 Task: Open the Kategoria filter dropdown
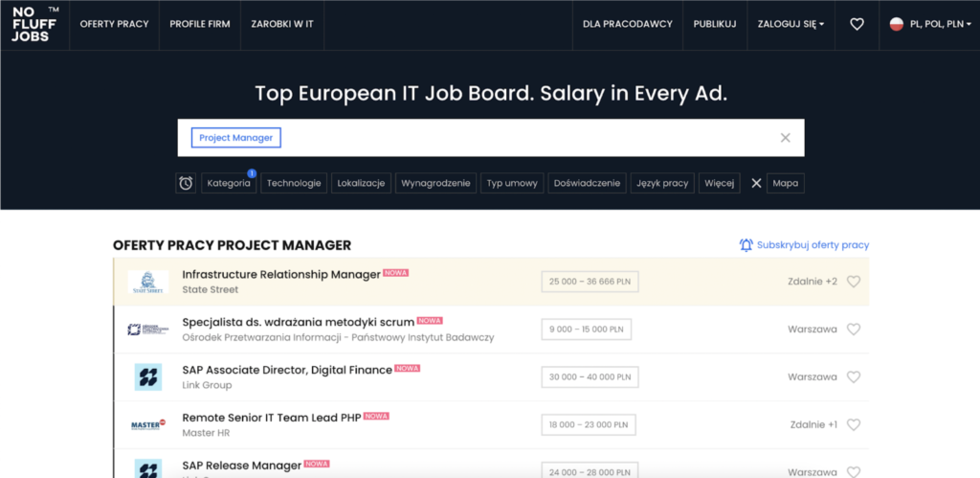point(229,183)
